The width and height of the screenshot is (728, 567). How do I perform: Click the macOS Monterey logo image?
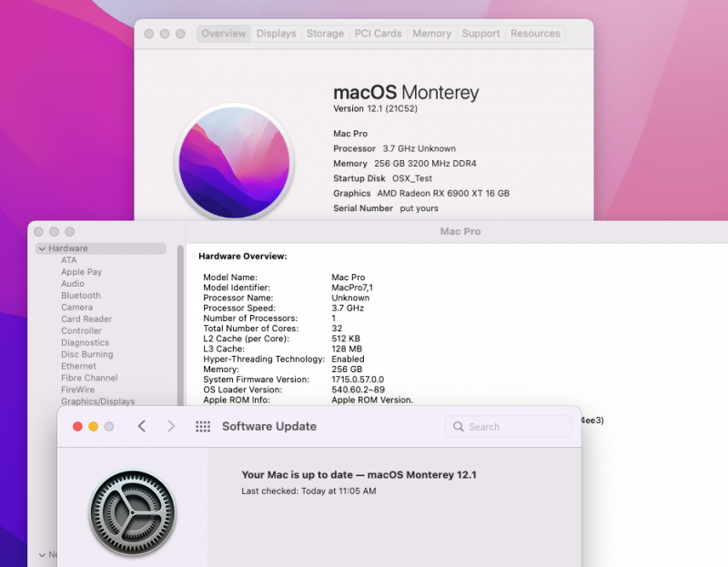(235, 162)
